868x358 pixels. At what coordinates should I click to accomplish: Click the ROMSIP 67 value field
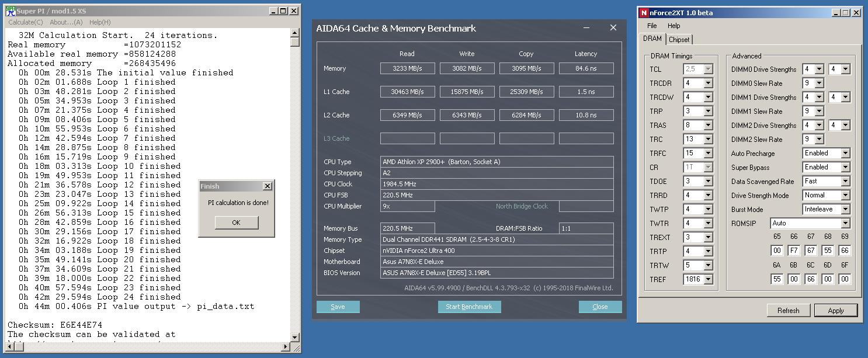pyautogui.click(x=811, y=250)
